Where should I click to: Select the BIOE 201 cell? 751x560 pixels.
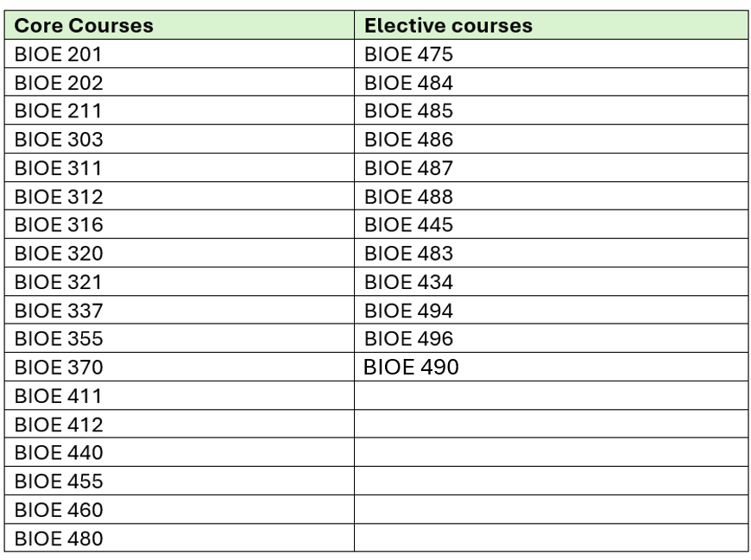point(180,53)
